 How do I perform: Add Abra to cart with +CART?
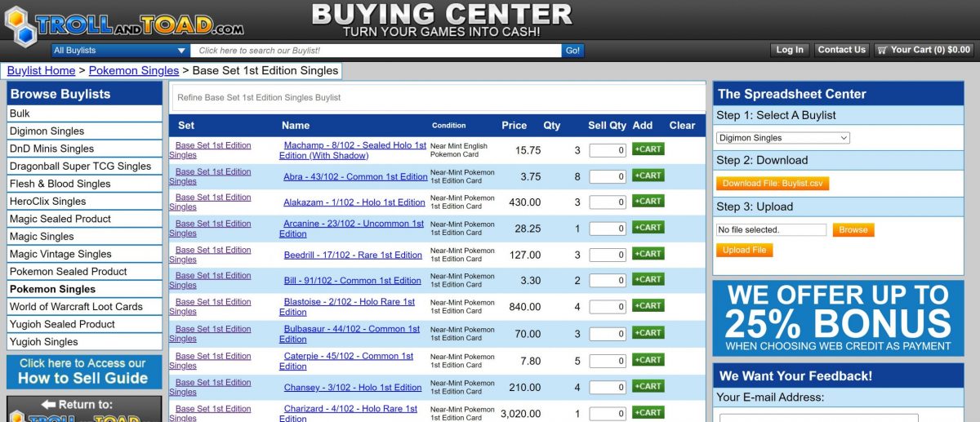click(648, 175)
